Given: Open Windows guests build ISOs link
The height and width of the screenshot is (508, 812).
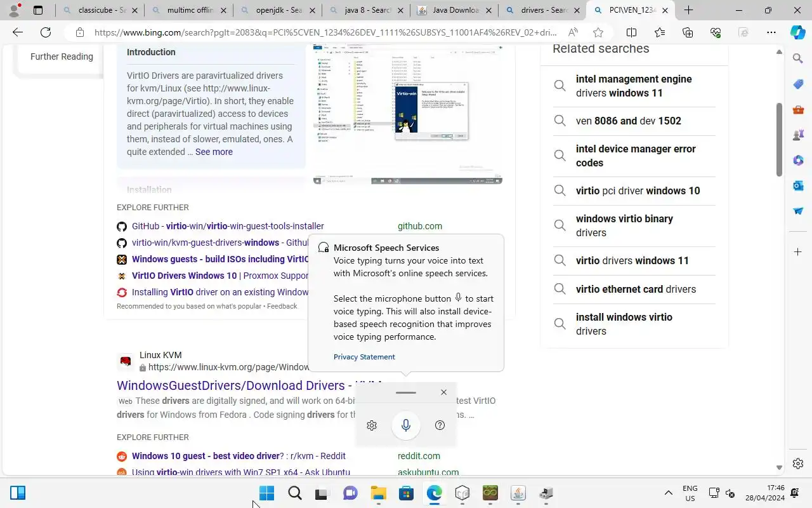Looking at the screenshot, I should coord(220,259).
